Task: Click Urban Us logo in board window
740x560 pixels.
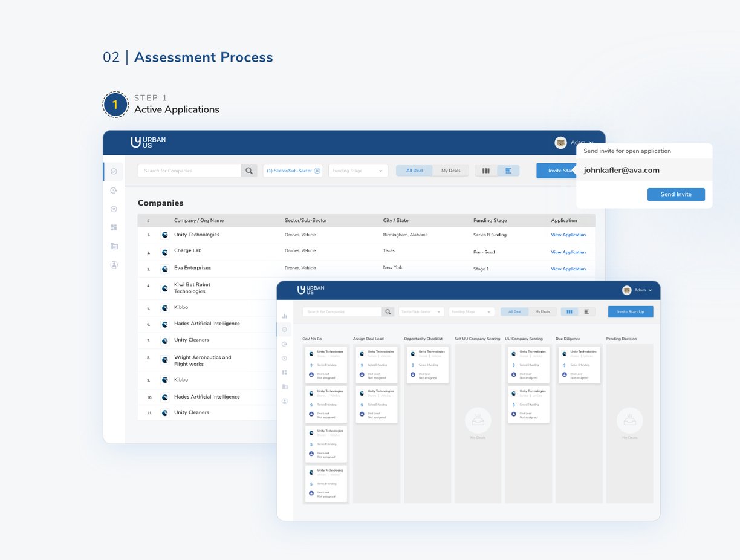Action: (x=311, y=290)
